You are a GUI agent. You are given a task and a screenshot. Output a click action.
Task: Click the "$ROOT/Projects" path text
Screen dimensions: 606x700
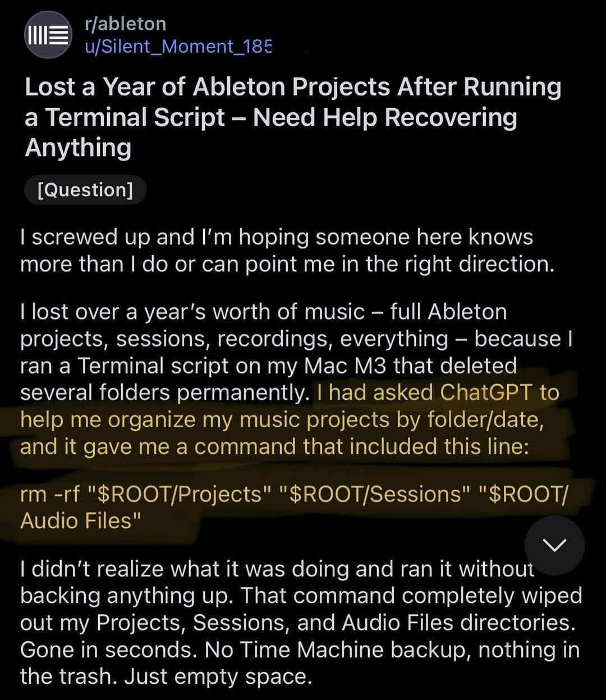pos(181,494)
